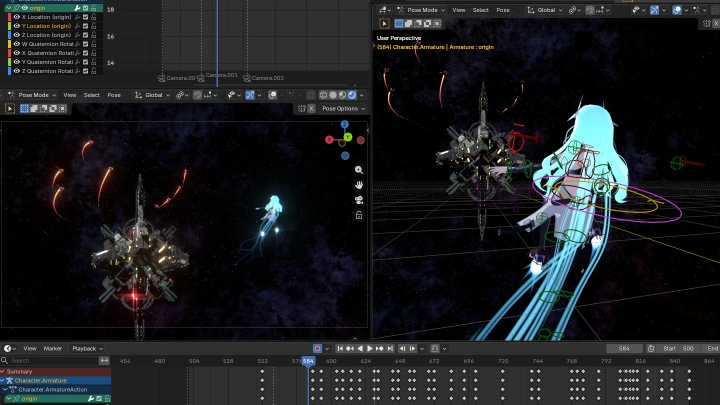
Task: Toggle auto keying record button
Action: tap(317, 349)
